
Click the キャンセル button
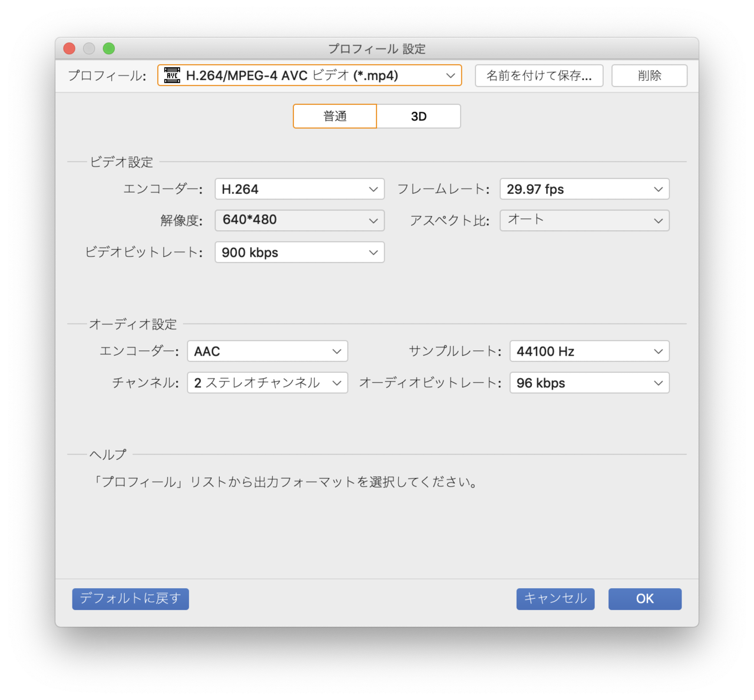pos(555,599)
